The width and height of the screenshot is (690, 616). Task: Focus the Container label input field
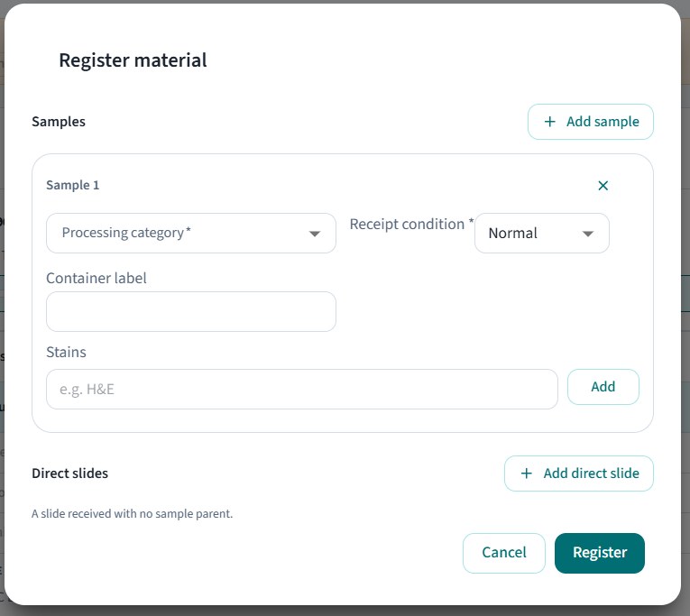point(191,311)
